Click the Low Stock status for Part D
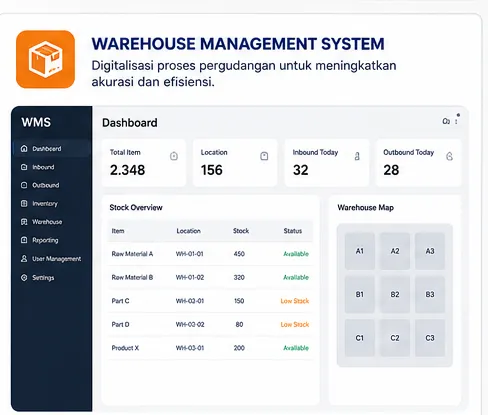The height and width of the screenshot is (415, 488). click(295, 324)
